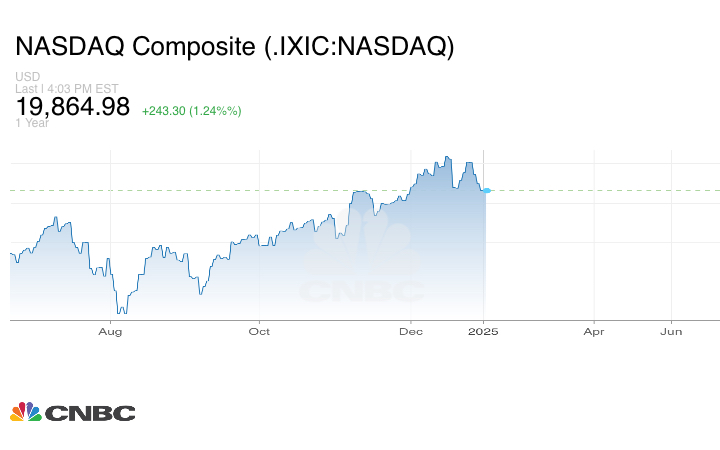Select the Aug label on the time axis
The height and width of the screenshot is (450, 720).
(x=110, y=331)
